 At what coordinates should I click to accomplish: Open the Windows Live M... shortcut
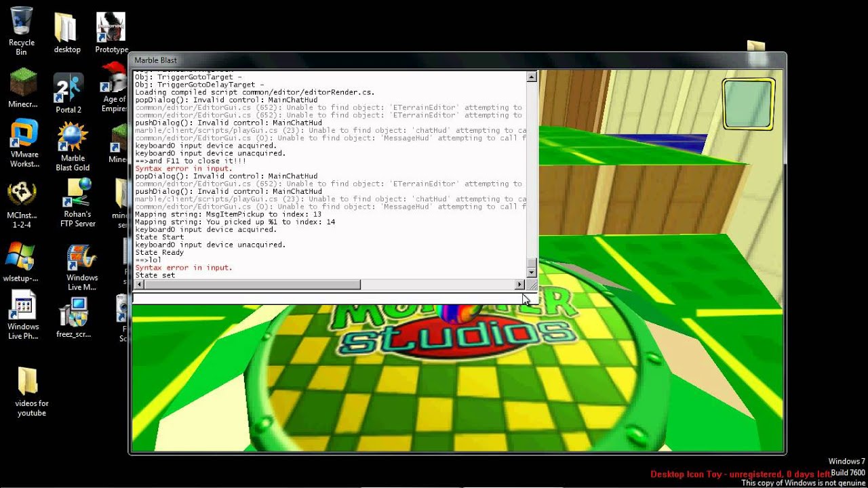[82, 268]
